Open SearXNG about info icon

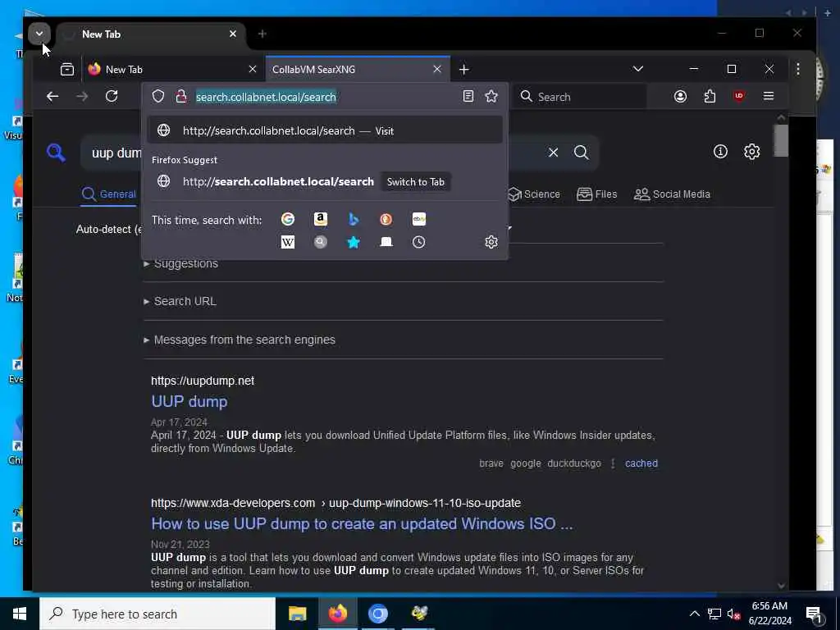(x=720, y=152)
